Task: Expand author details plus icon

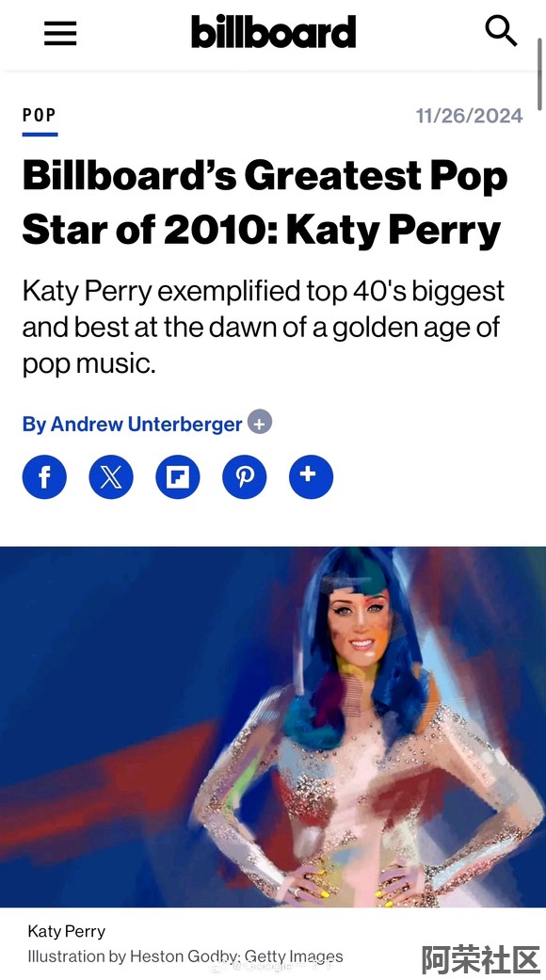Action: [x=260, y=423]
